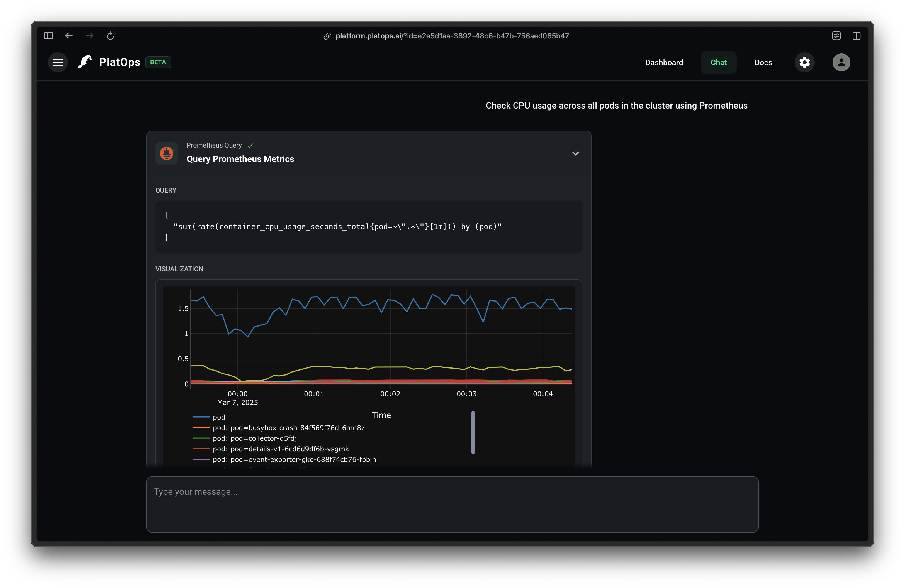Click the Time axis title
Screen dimensions: 905x588
click(x=381, y=415)
